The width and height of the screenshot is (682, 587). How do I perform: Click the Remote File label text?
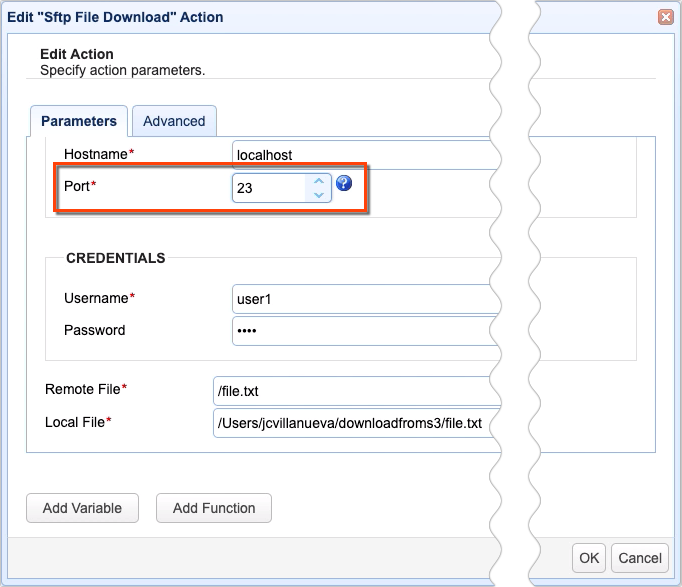85,389
